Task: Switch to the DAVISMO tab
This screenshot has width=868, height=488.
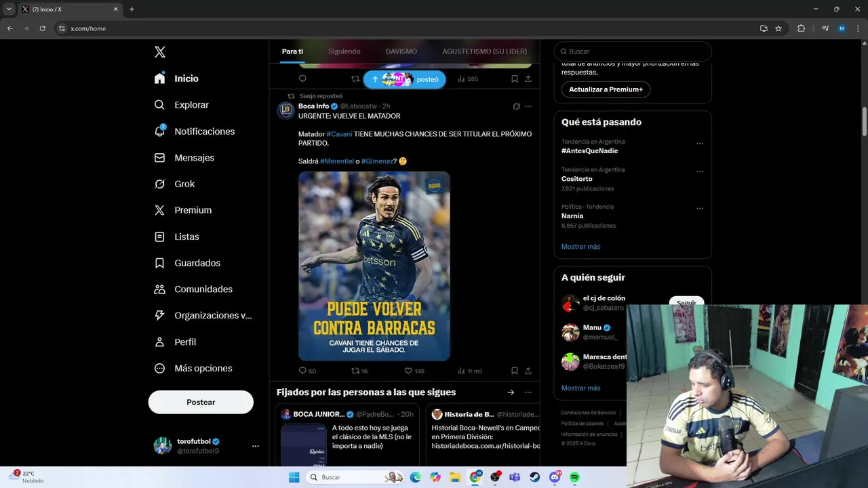Action: point(401,52)
